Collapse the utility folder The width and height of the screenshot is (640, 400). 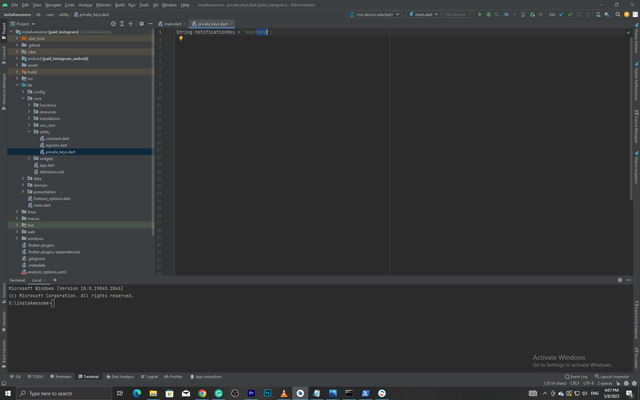click(x=29, y=132)
